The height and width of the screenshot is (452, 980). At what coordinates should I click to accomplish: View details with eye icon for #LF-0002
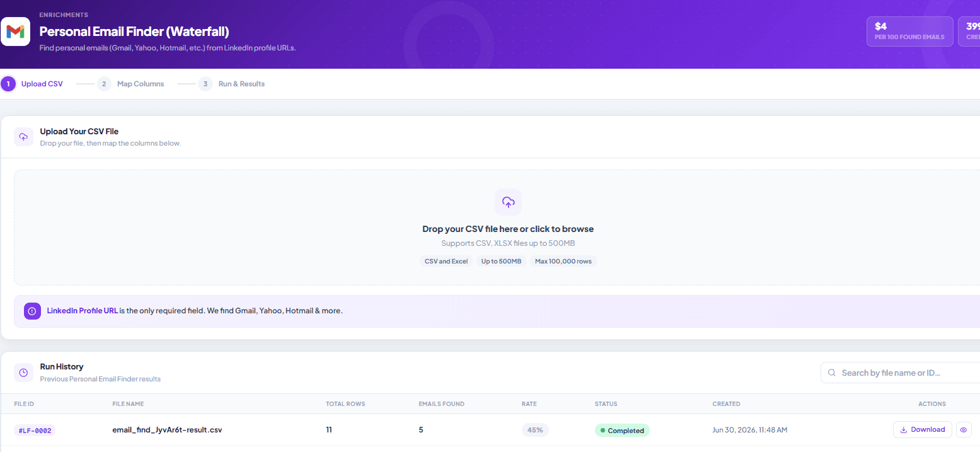(x=964, y=430)
